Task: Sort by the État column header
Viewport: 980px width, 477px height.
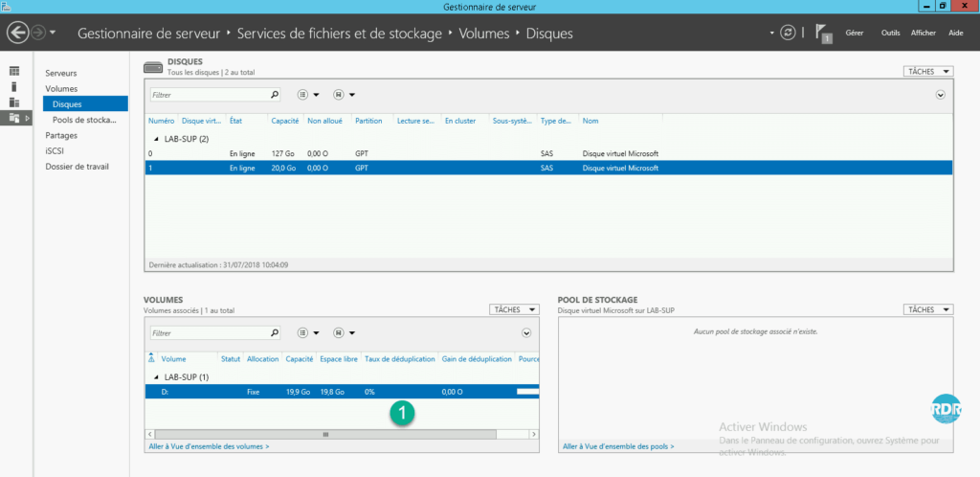Action: coord(236,121)
